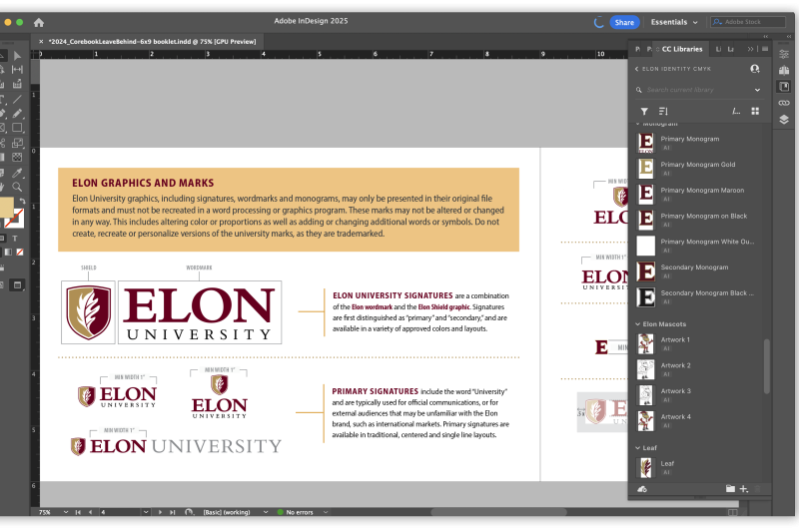Select Primary Monogram library item
The height and width of the screenshot is (532, 799).
(698, 143)
